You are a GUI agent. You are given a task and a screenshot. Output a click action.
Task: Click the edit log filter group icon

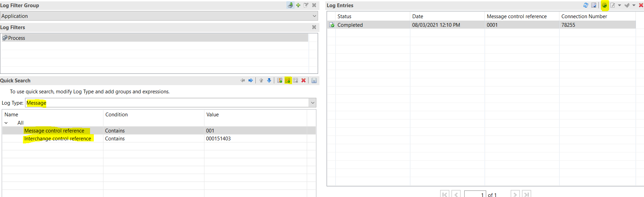click(306, 5)
